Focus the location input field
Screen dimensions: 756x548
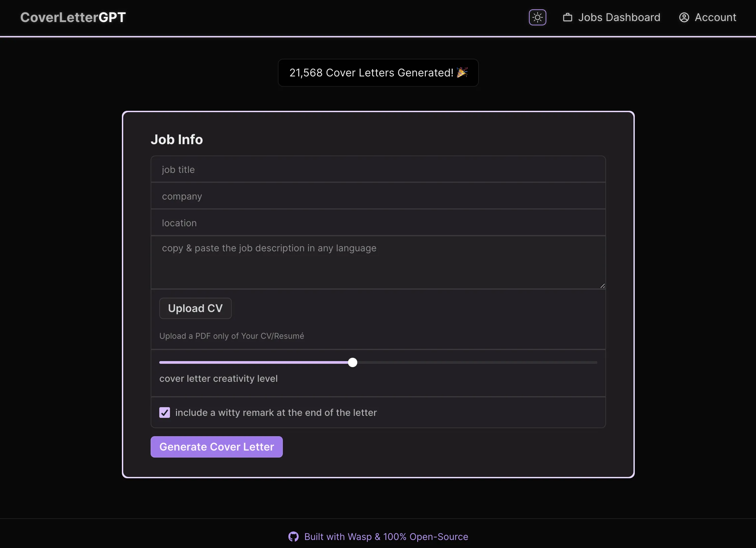[x=377, y=223]
